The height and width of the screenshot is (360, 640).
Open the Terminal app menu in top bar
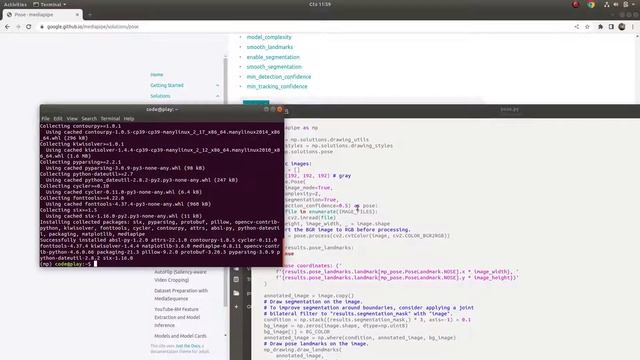(x=50, y=4)
